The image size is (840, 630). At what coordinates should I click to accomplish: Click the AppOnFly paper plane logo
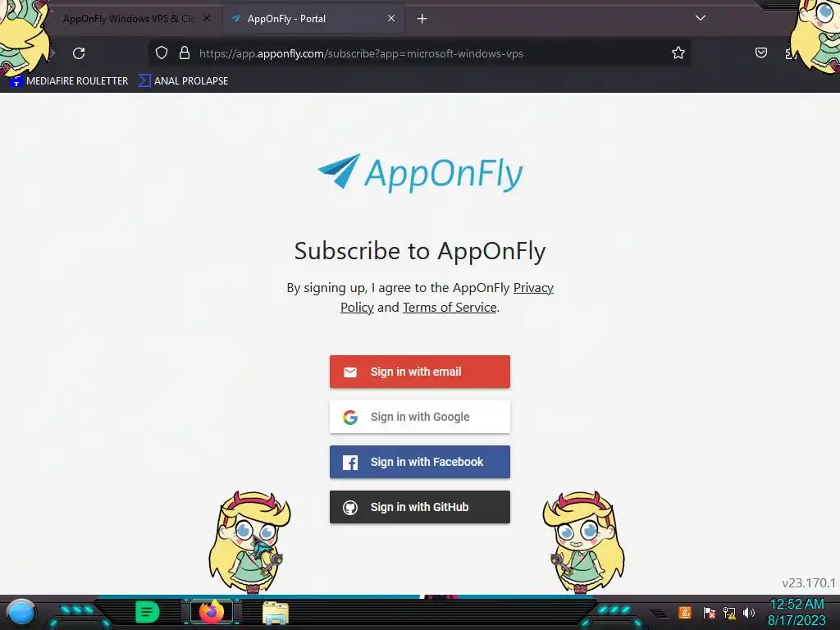pos(420,173)
